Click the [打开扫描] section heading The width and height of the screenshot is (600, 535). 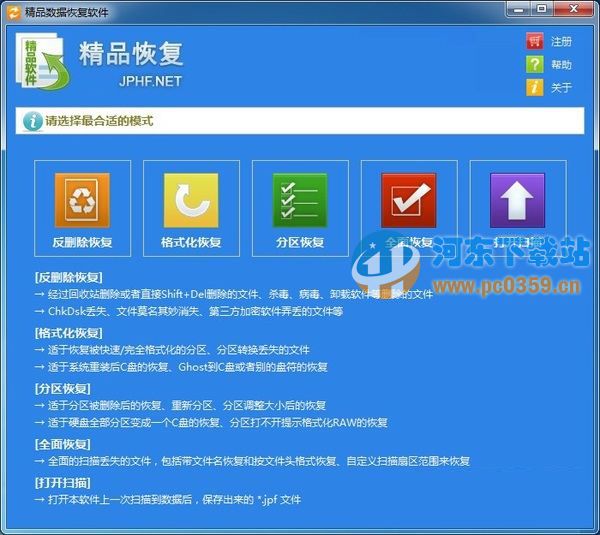[x=63, y=483]
